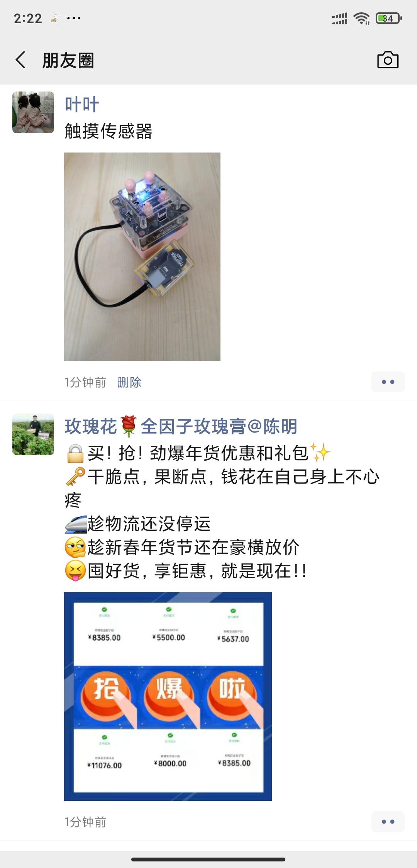Image resolution: width=417 pixels, height=868 pixels.
Task: Open 玫瑰花全因子玫瑰膏@陈明 username link
Action: point(181,427)
